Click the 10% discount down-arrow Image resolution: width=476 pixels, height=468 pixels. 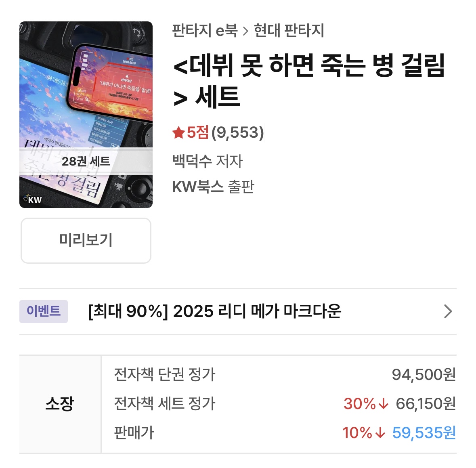click(380, 433)
